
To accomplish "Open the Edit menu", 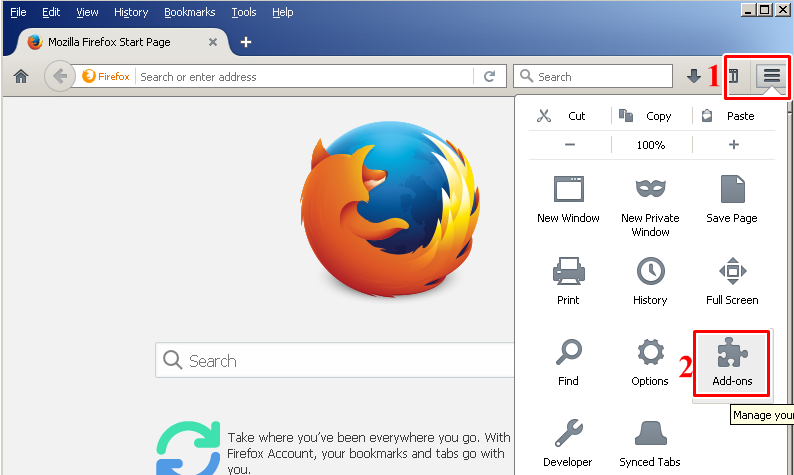I will point(51,12).
